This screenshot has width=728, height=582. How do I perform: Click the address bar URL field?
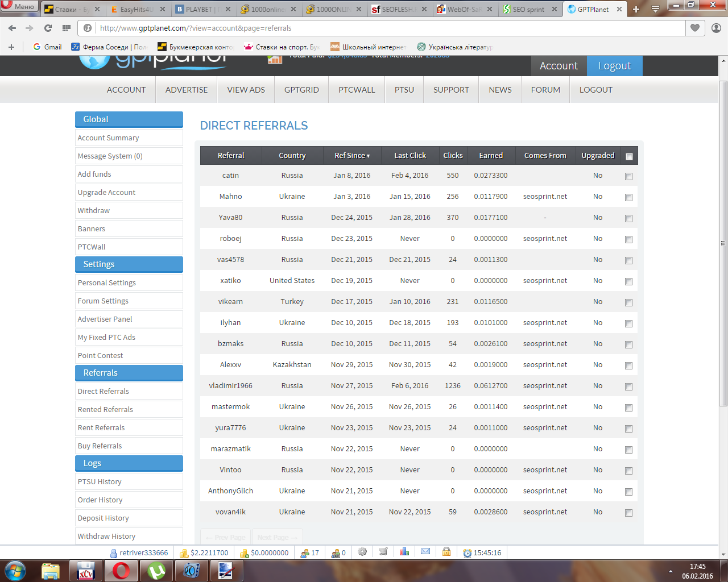391,28
